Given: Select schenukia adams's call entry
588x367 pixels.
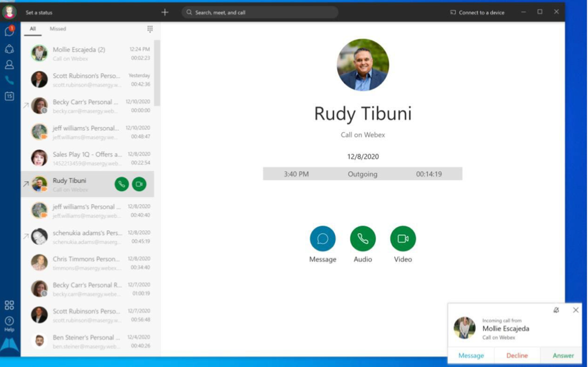Looking at the screenshot, I should (x=87, y=237).
